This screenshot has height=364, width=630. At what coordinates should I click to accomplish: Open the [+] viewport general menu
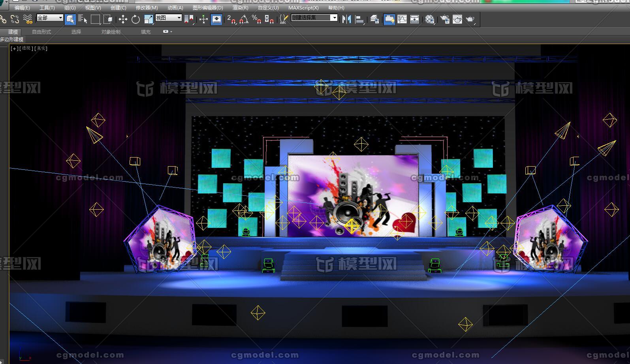coord(14,48)
